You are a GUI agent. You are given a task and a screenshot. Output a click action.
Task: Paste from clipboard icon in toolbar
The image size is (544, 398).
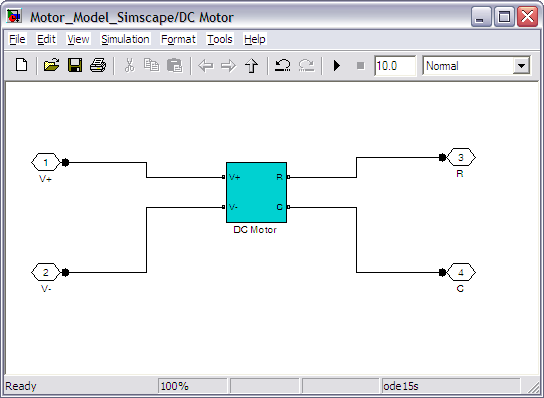click(x=175, y=65)
